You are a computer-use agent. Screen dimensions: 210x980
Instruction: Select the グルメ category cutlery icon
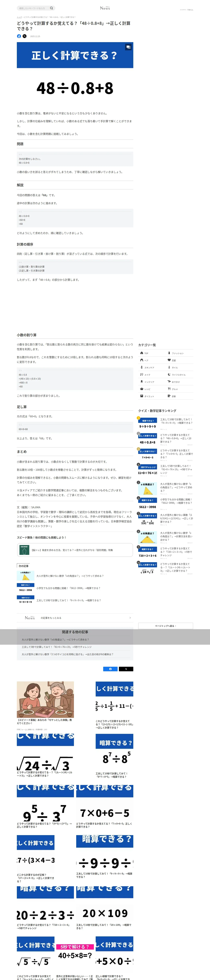click(169, 389)
